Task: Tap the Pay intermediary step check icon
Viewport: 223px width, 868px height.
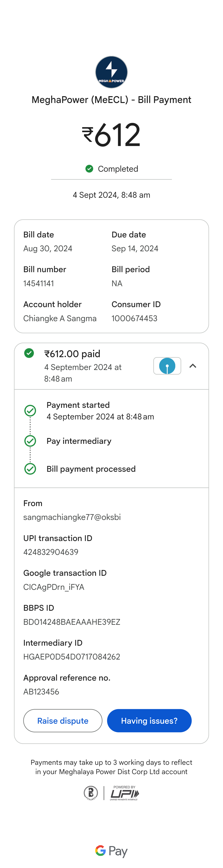Action: tap(30, 441)
